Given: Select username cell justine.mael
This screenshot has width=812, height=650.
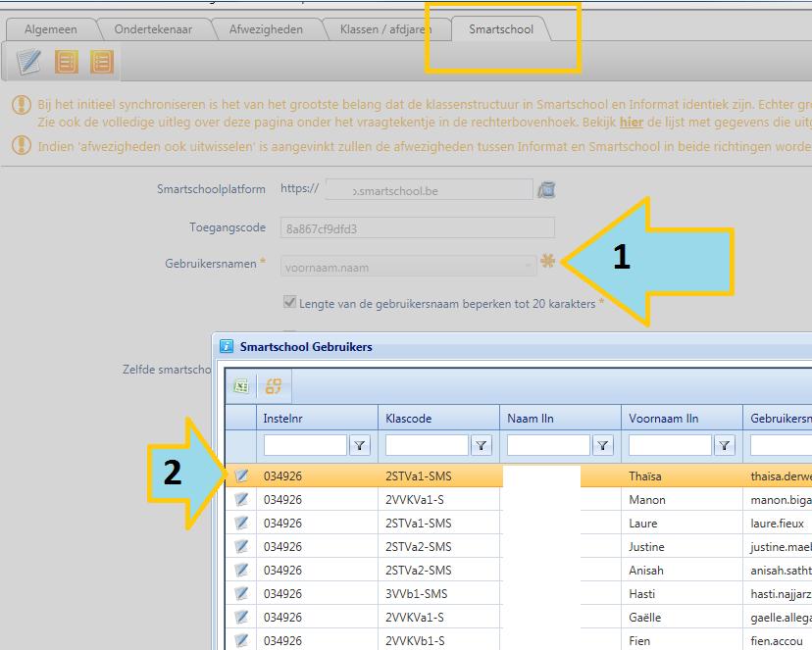Looking at the screenshot, I should 778,546.
